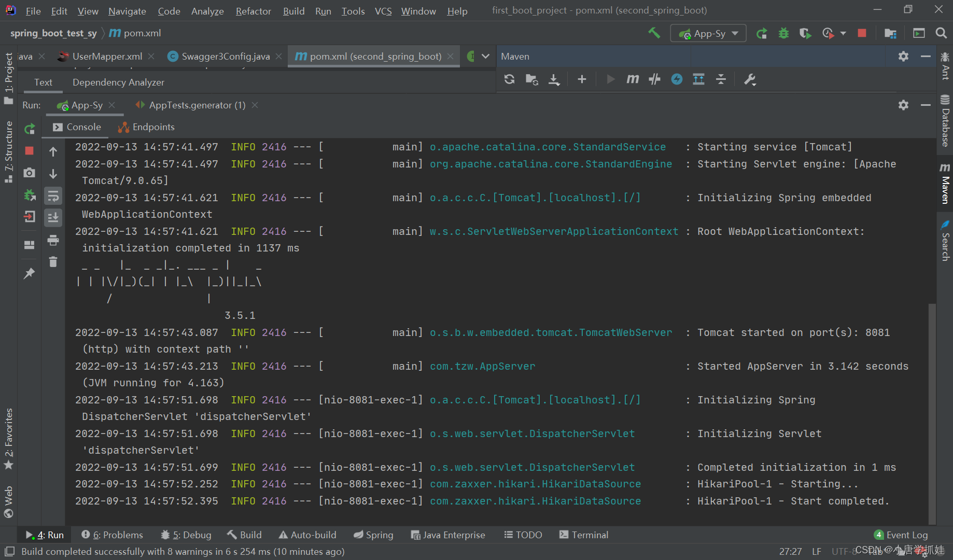The height and width of the screenshot is (560, 953).
Task: Open Maven settings wrench icon
Action: pos(750,79)
